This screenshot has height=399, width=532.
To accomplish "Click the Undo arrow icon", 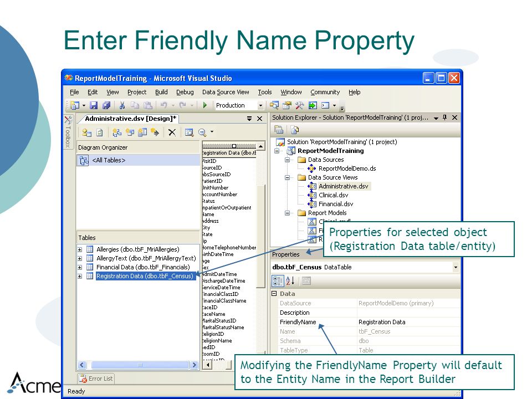I will click(x=163, y=105).
